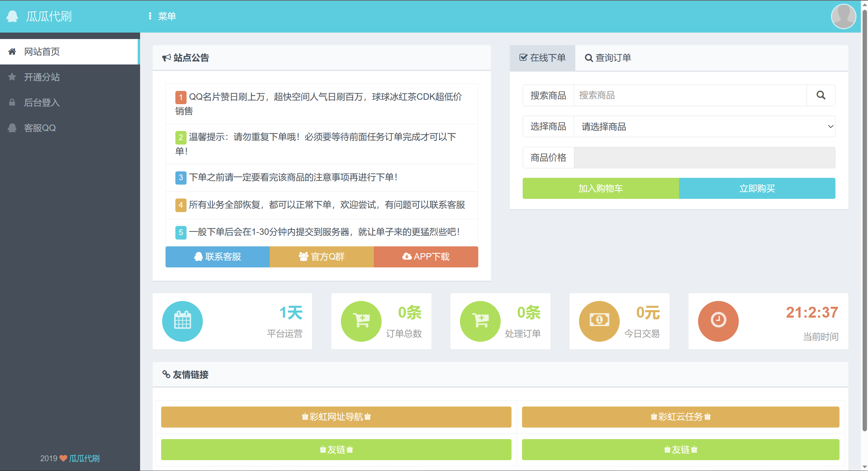Viewport: 868px width, 471px height.
Task: Click the penguin logo beside 瓜瓜代刷
Action: tap(12, 16)
